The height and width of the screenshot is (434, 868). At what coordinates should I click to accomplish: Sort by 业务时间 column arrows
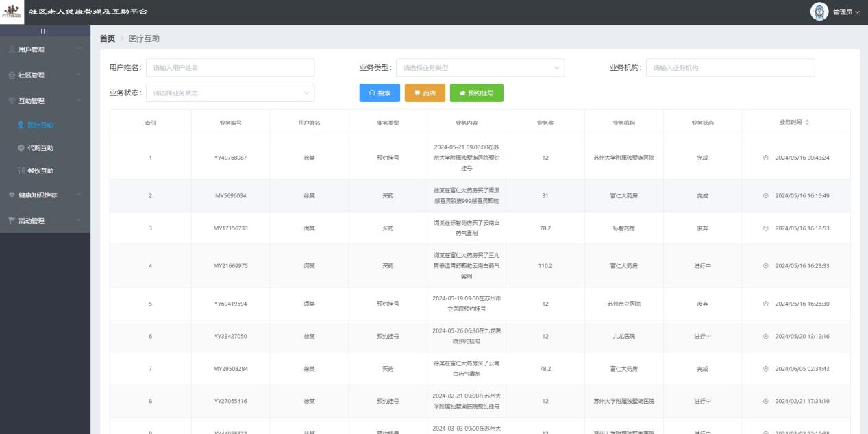806,122
